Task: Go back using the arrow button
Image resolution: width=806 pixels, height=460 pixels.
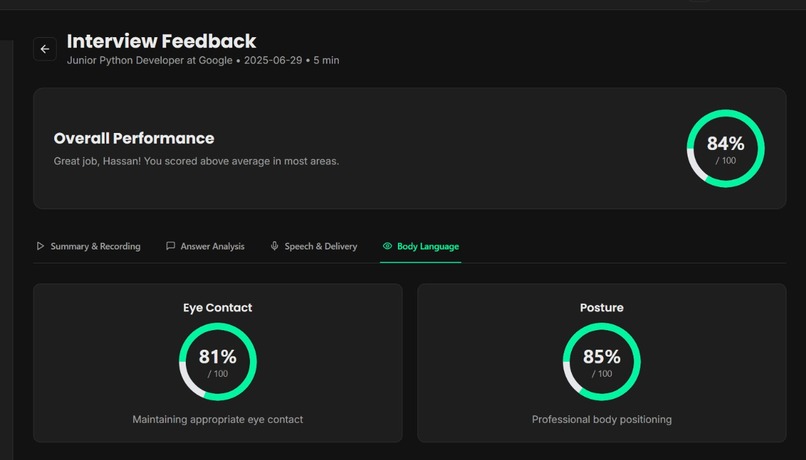Action: click(x=45, y=49)
